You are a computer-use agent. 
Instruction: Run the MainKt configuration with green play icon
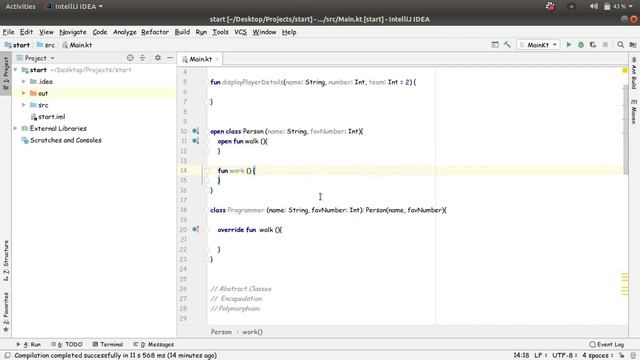tap(569, 45)
